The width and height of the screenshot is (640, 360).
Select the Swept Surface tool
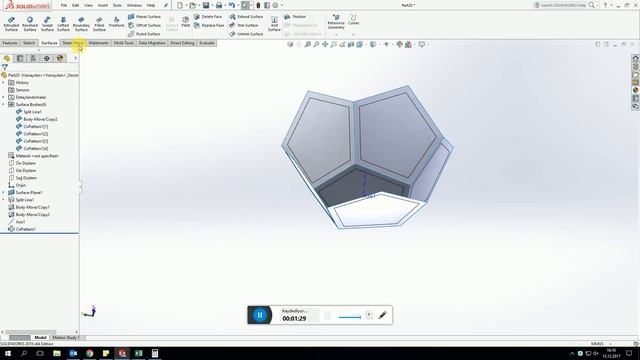pos(47,24)
